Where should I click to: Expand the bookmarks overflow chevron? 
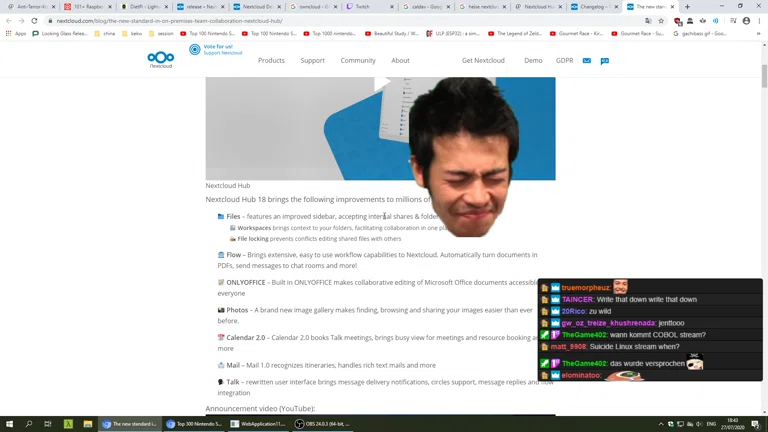click(759, 34)
